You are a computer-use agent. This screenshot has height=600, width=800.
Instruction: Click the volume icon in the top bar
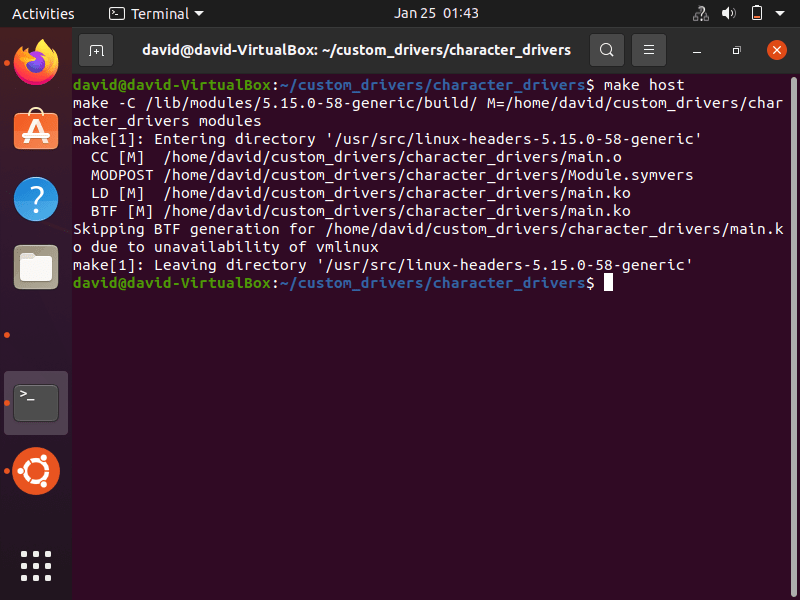pyautogui.click(x=727, y=13)
